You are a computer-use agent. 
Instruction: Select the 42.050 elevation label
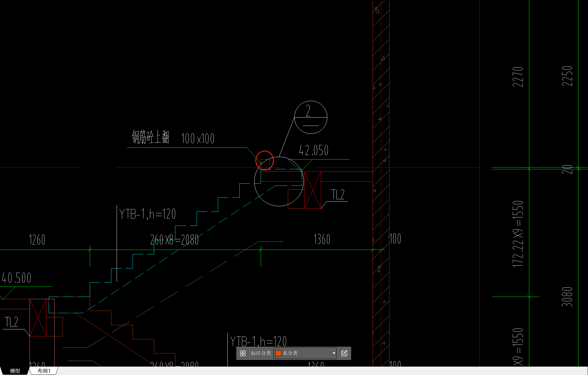314,150
